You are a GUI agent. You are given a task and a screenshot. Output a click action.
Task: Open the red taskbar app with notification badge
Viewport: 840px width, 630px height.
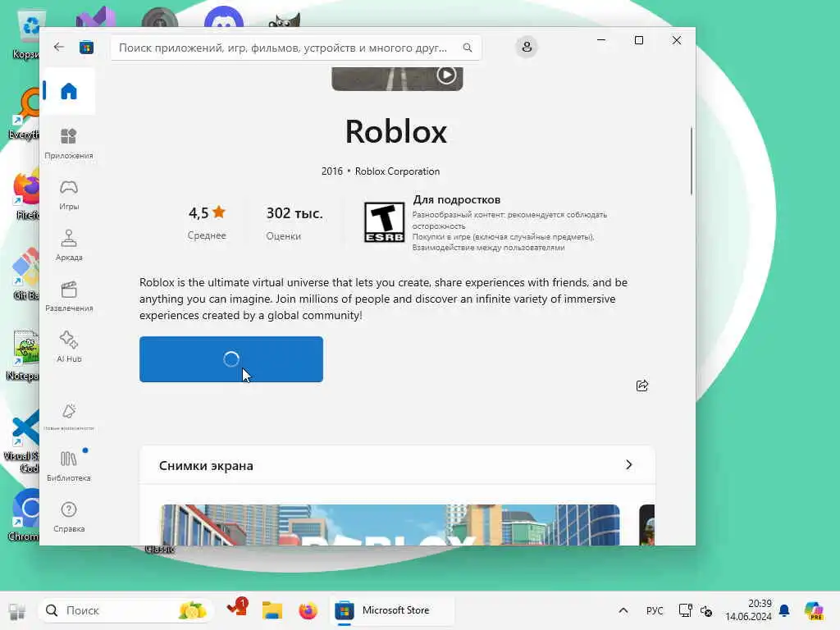coord(236,609)
